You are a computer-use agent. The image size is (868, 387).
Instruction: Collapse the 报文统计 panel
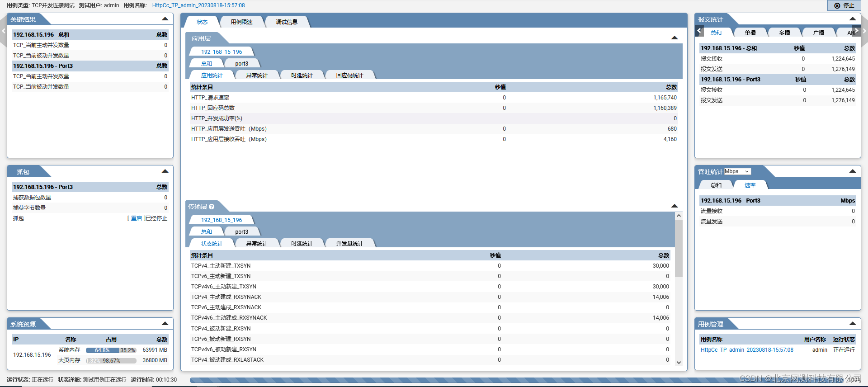pos(853,19)
